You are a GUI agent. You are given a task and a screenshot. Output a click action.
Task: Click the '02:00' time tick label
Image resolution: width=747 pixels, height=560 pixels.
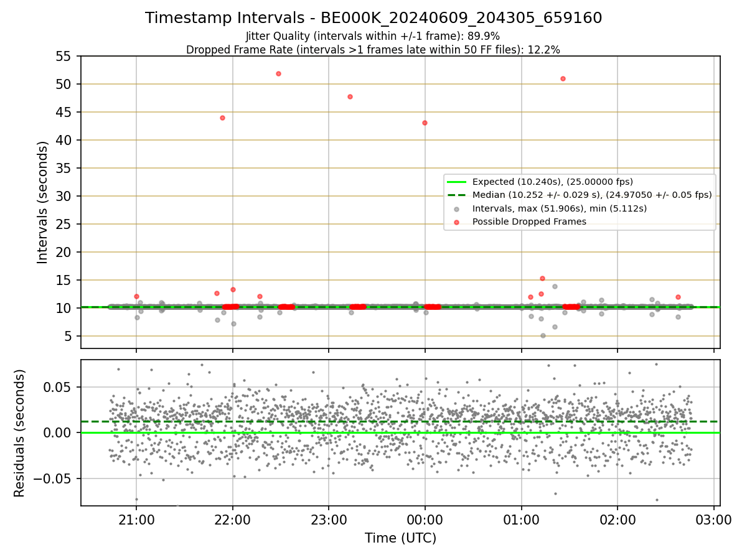pyautogui.click(x=618, y=520)
